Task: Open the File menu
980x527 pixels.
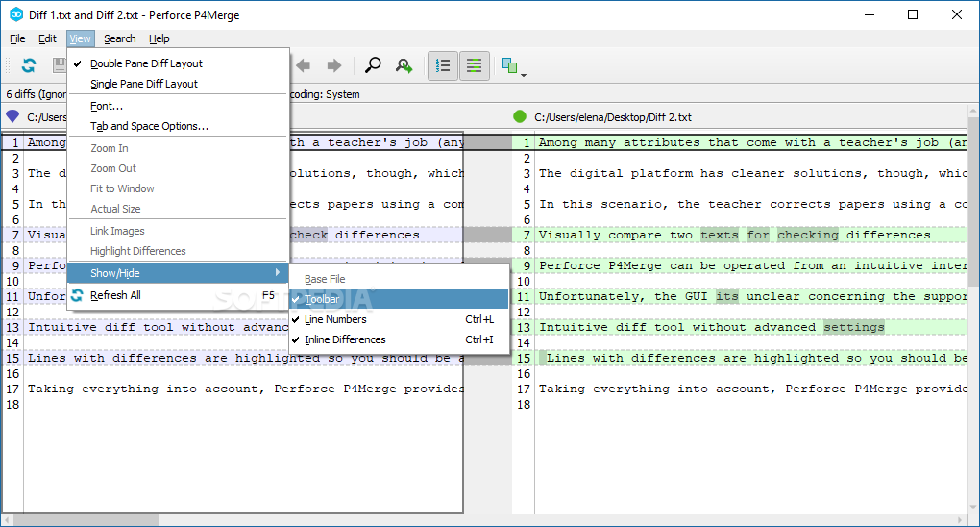Action: [17, 38]
